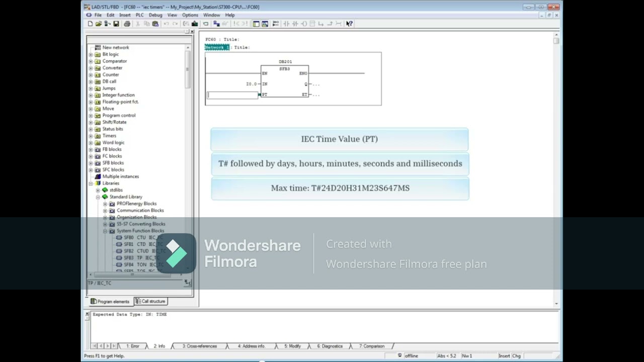Insert an output coil element
Image resolution: width=644 pixels, height=362 pixels.
[304, 24]
